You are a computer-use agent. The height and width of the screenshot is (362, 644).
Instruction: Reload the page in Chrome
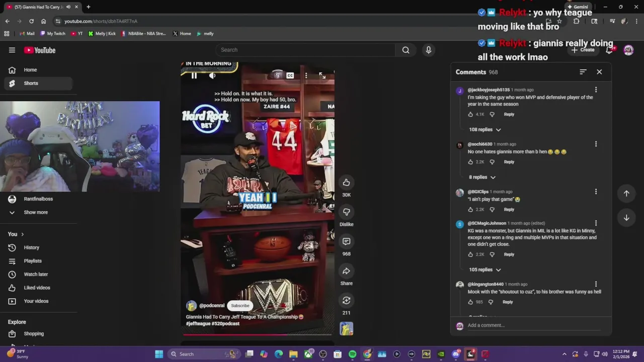[x=31, y=21]
